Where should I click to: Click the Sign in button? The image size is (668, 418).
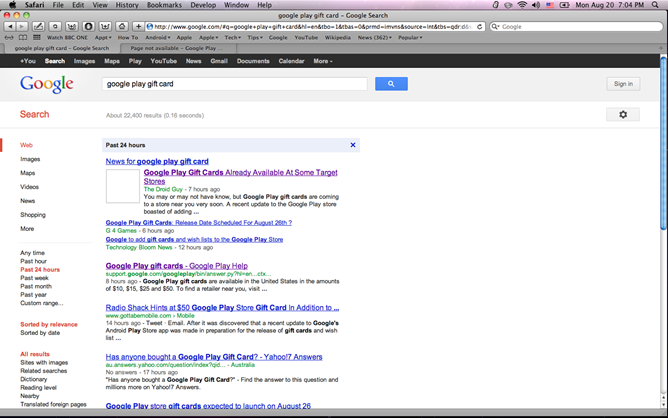[623, 84]
